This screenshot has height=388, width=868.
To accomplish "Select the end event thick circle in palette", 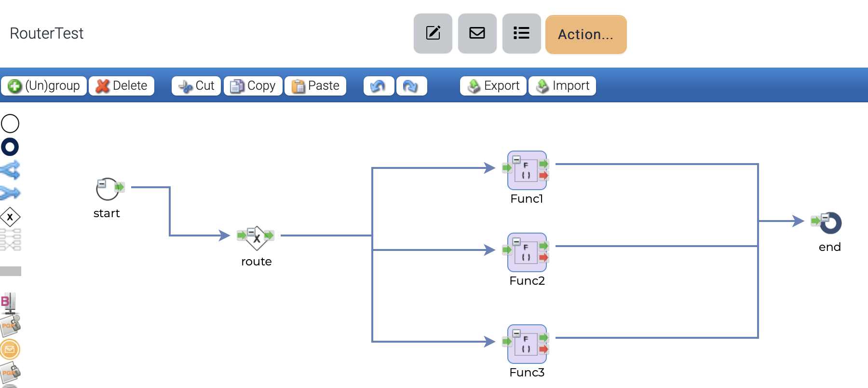I will coord(10,147).
